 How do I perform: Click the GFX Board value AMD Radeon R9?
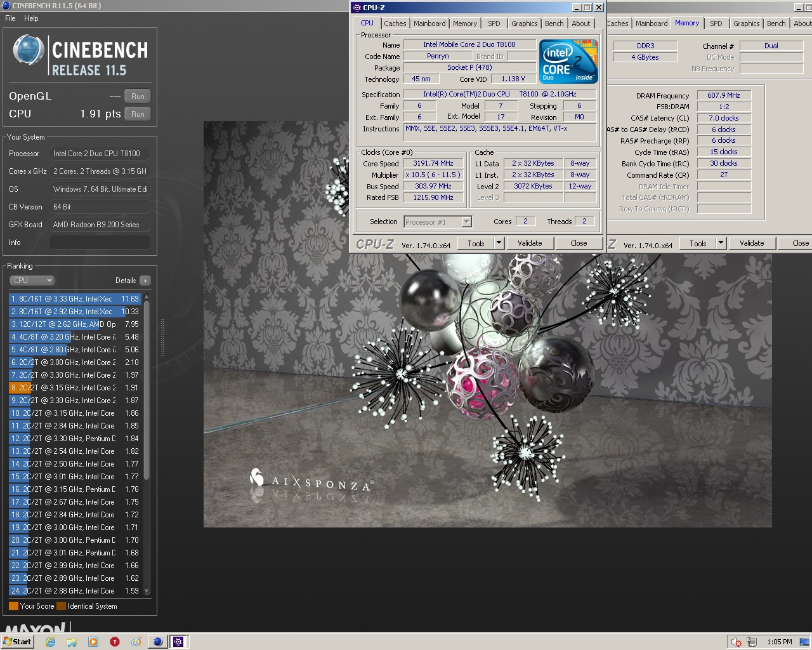[x=100, y=225]
